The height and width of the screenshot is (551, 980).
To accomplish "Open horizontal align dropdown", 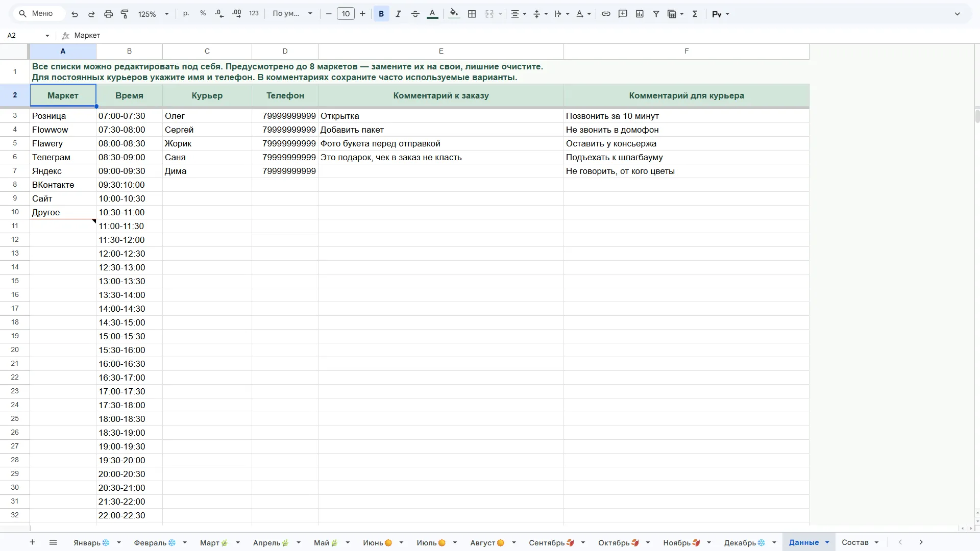I will pos(519,14).
